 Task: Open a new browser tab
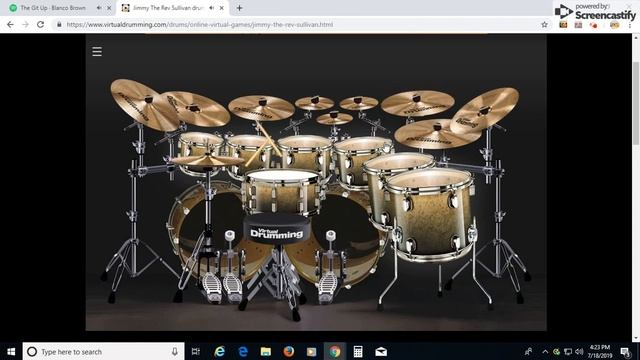[x=240, y=8]
